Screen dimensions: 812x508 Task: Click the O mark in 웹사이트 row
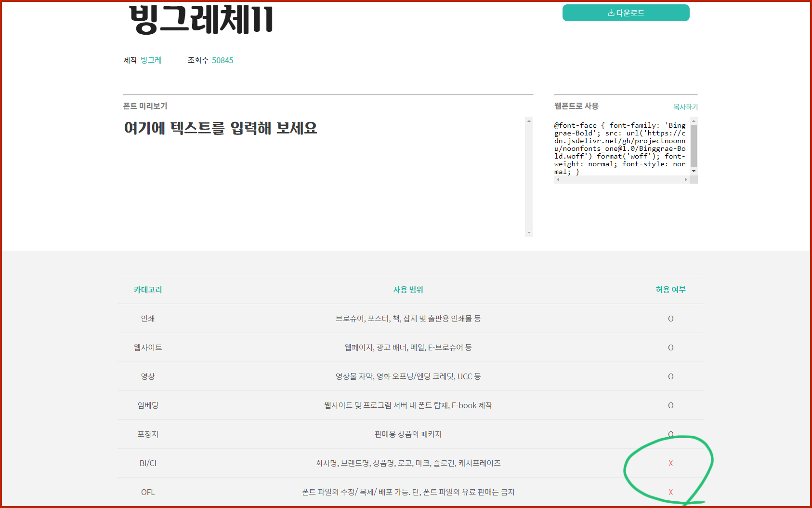point(670,348)
